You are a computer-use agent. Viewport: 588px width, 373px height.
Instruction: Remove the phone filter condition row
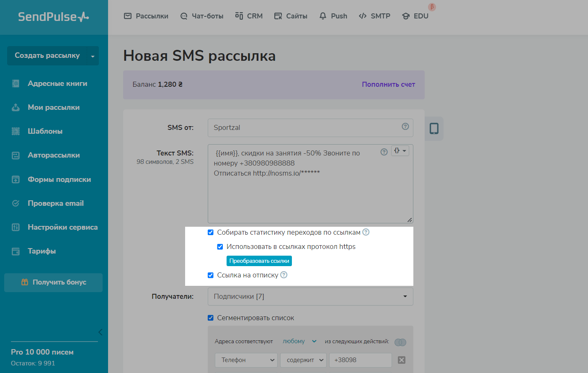tap(401, 360)
